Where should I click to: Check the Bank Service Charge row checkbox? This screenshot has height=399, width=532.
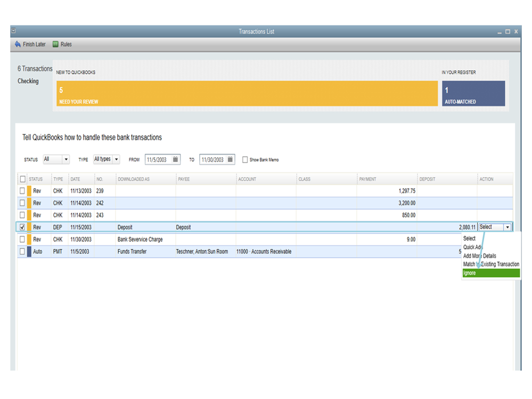(22, 239)
